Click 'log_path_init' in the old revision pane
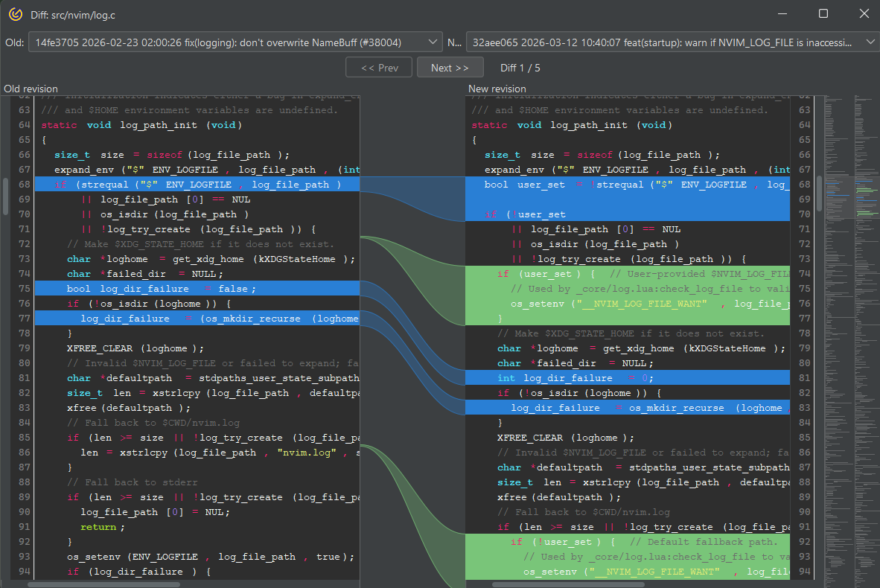 pyautogui.click(x=160, y=125)
